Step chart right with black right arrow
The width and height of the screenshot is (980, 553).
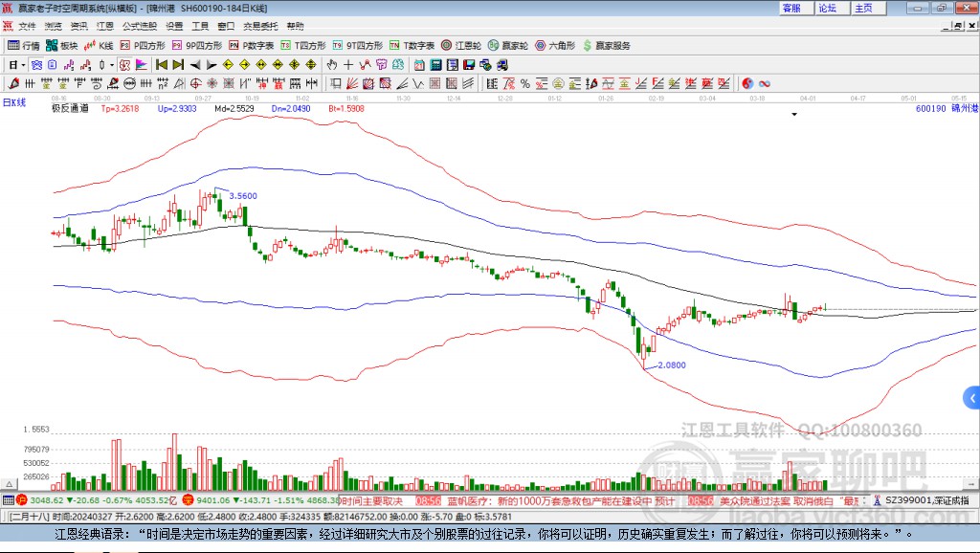point(212,65)
